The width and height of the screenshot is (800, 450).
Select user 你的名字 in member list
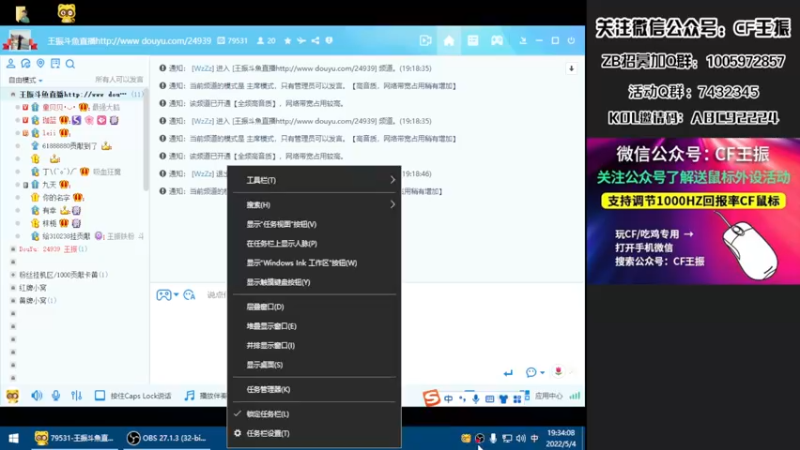click(56, 197)
